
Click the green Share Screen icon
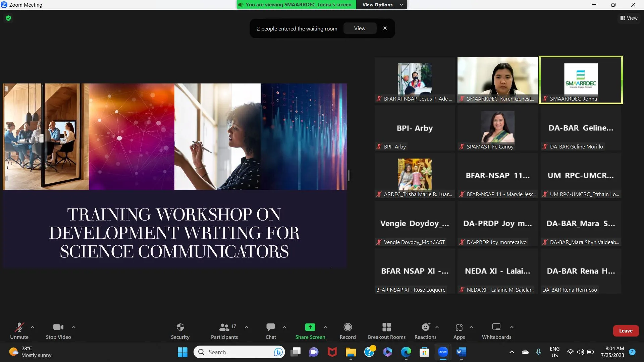point(310,327)
